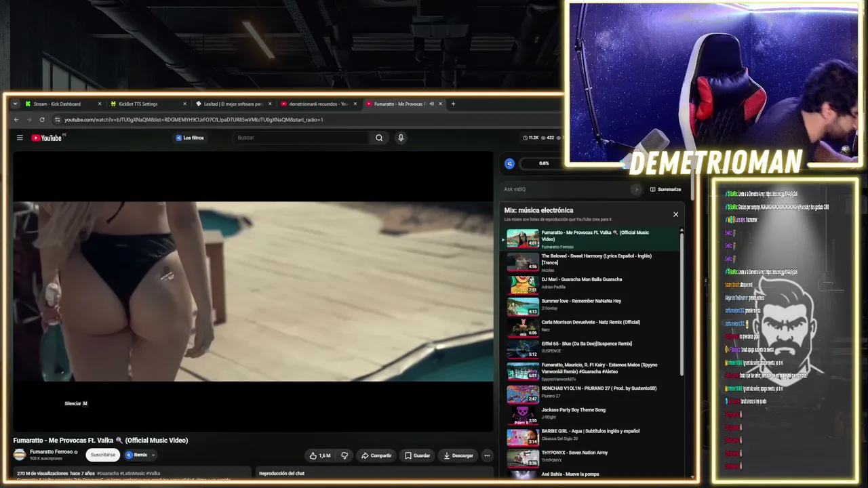Play BARBIE GIRL - Aqua subtitled video
Screen dimensions: 868x488
point(590,436)
